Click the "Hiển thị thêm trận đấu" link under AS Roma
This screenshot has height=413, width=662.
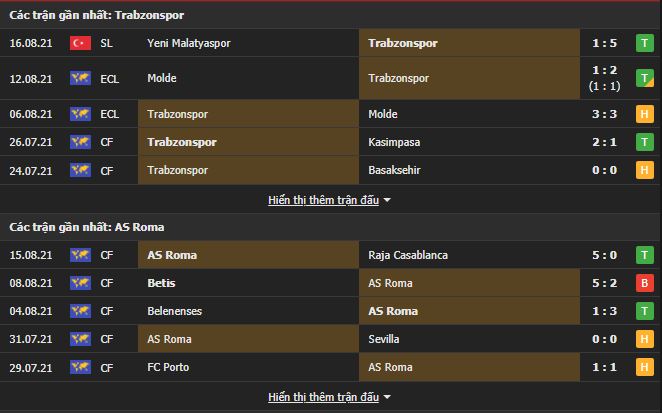pyautogui.click(x=323, y=397)
